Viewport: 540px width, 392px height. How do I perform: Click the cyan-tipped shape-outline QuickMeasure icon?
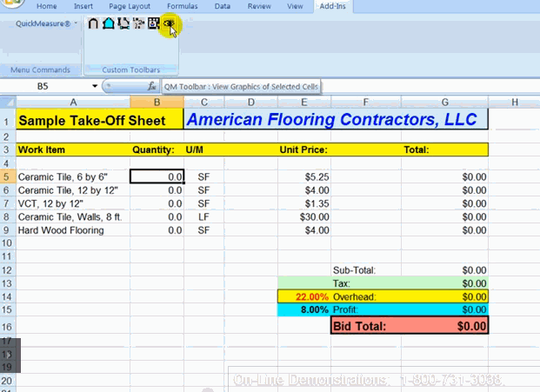coord(123,23)
